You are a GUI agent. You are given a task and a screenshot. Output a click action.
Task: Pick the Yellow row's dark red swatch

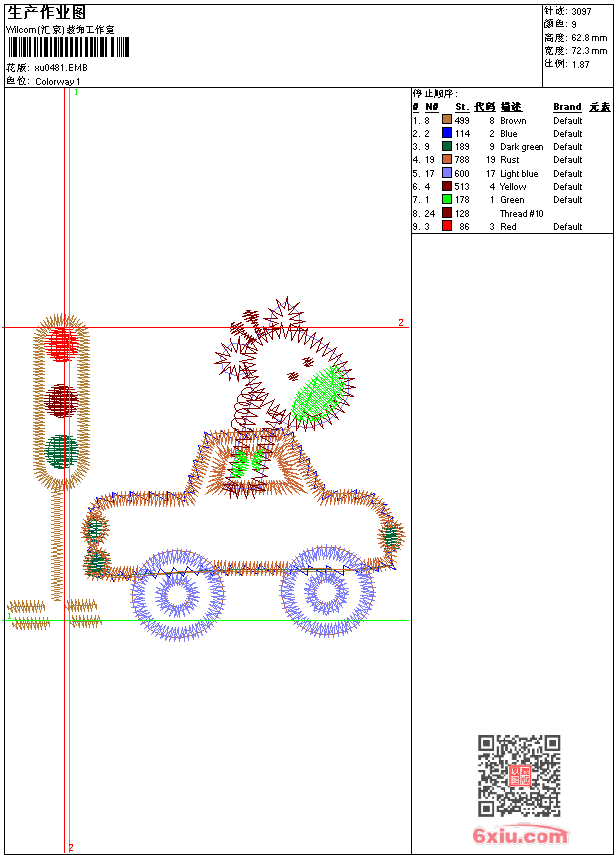[446, 186]
